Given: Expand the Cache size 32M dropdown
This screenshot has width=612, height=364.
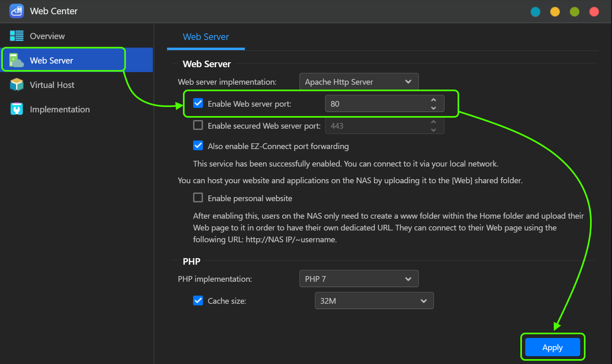Looking at the screenshot, I should tap(374, 300).
